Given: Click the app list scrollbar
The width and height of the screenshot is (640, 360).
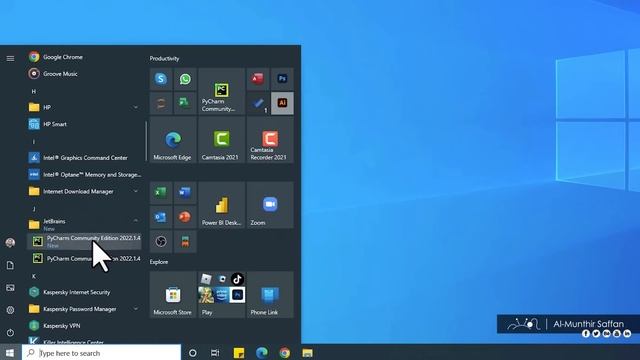Looking at the screenshot, I should click(146, 141).
